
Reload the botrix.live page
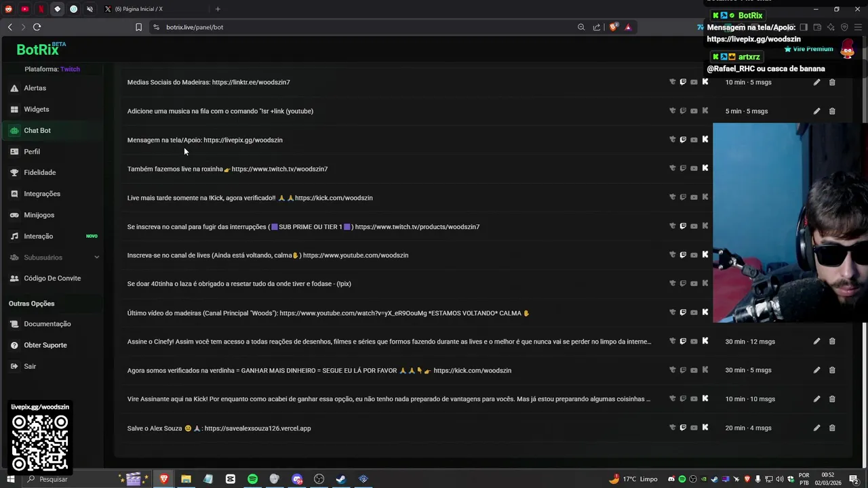[37, 27]
